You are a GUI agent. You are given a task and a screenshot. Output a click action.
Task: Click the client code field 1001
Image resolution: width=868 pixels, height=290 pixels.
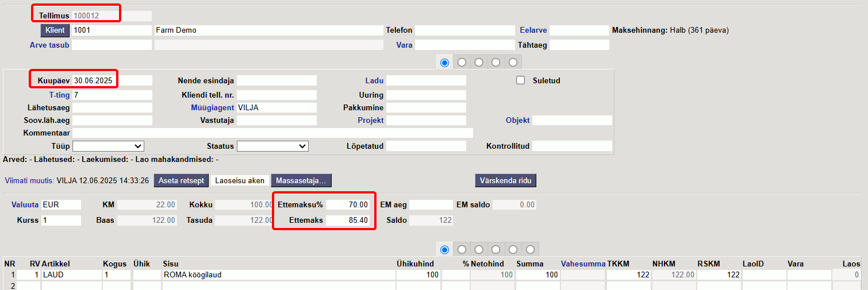pos(112,30)
